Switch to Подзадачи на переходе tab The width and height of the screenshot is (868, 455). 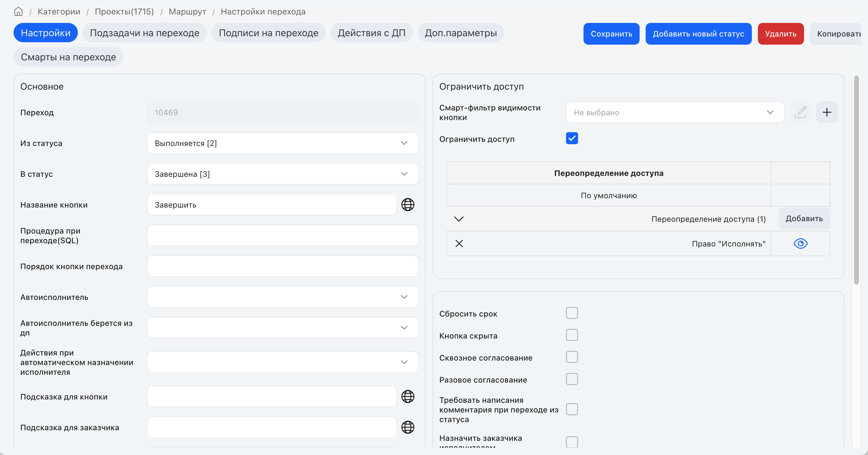pos(145,33)
